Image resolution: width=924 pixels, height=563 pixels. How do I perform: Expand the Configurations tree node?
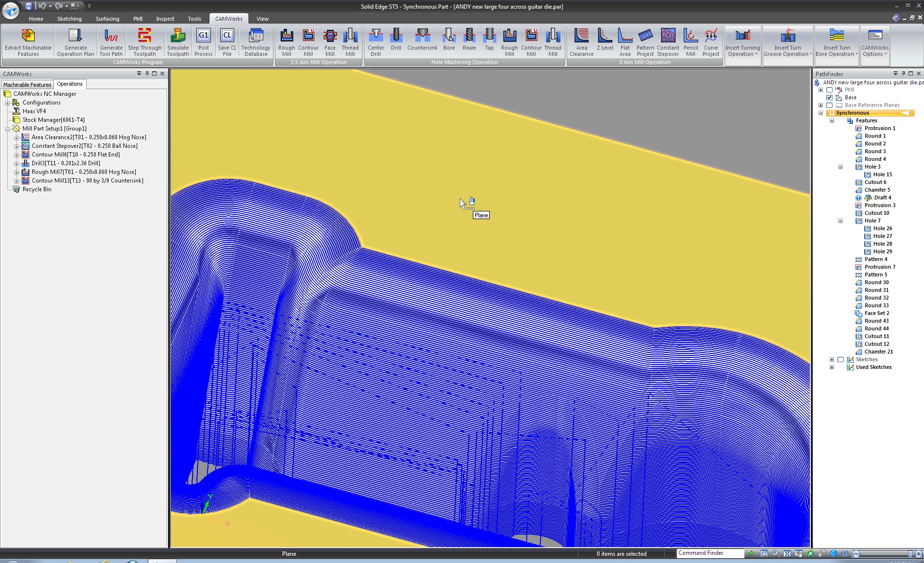tap(8, 103)
